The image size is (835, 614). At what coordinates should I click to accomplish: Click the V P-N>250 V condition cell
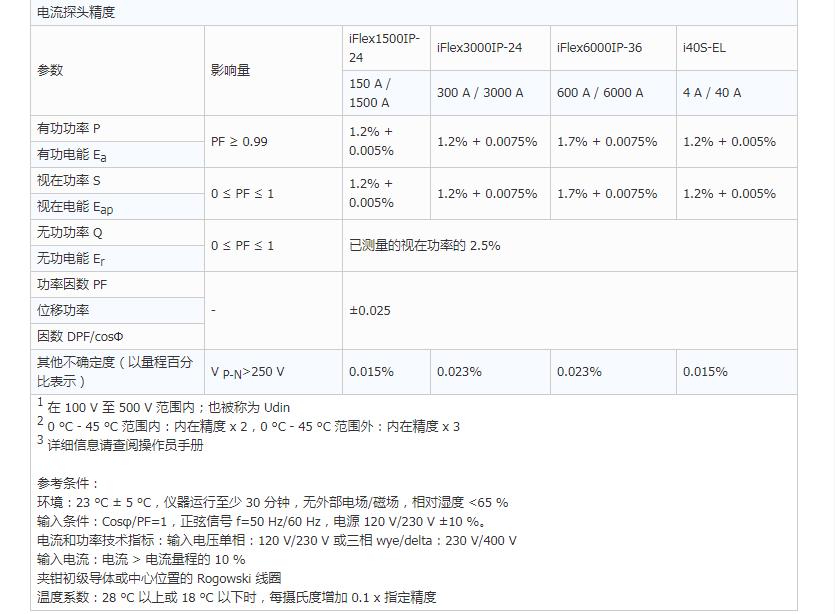[247, 372]
